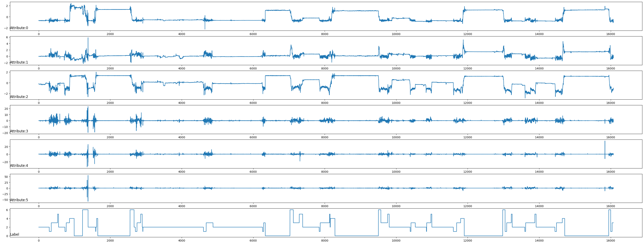
Task: Click y-axis tick 6 on the Attribute:1 plot
Action: (x=7, y=37)
